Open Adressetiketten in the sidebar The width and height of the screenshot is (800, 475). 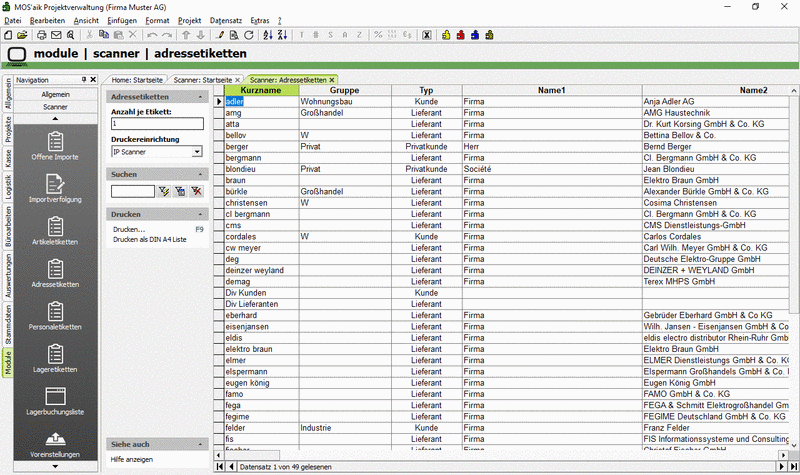coord(55,273)
